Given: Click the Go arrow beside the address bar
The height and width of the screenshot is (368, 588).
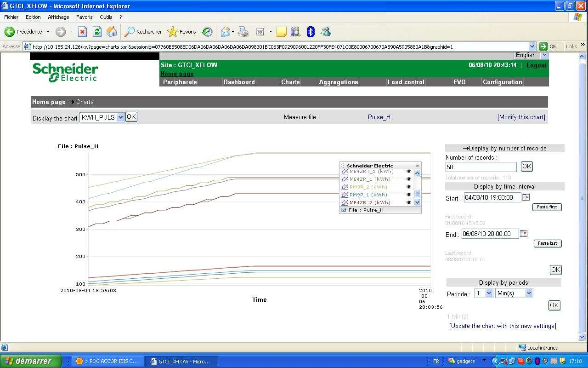Looking at the screenshot, I should (543, 46).
